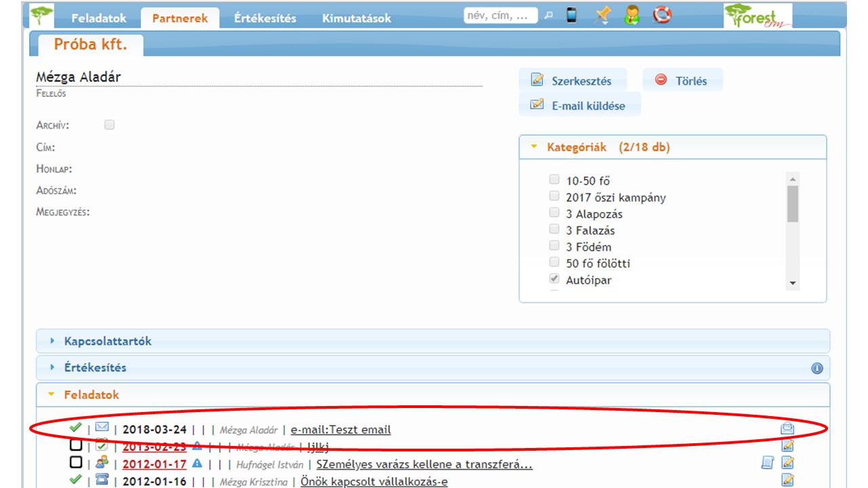Click the Szerkesztés button
The width and height of the screenshot is (868, 488).
[x=573, y=81]
